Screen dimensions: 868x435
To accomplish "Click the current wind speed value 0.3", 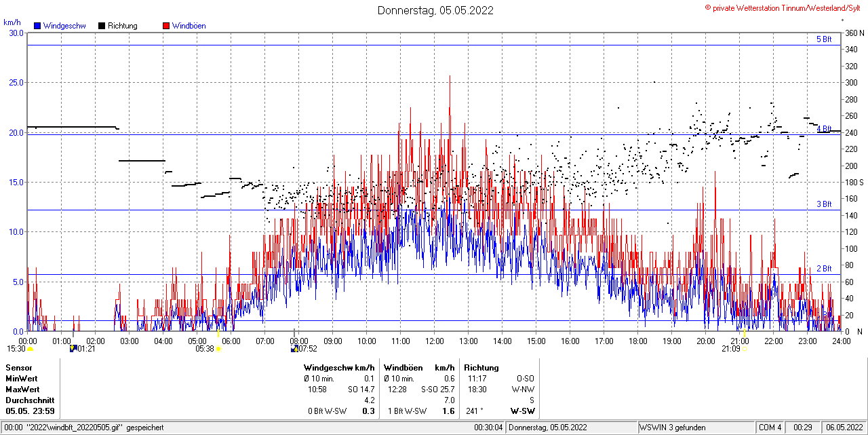I will tap(369, 411).
